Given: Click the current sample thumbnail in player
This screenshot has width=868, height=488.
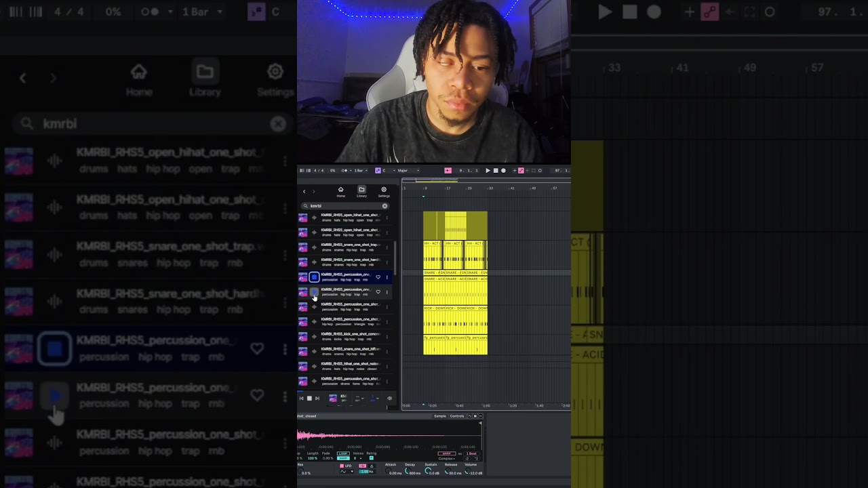Looking at the screenshot, I should (x=333, y=399).
